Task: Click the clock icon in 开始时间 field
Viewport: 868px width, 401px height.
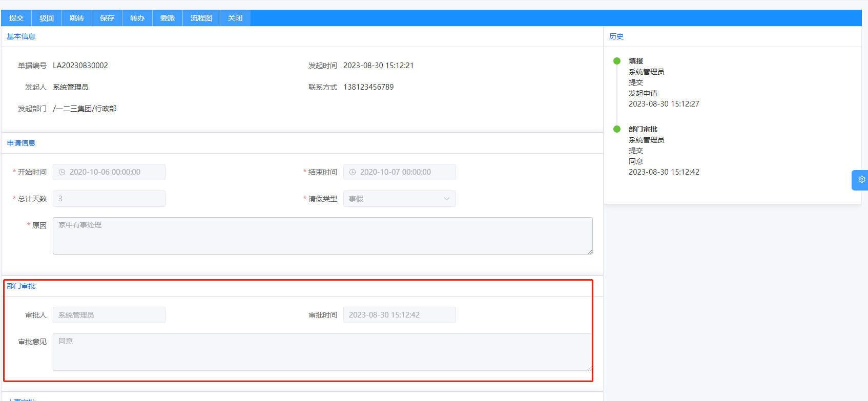Action: (x=62, y=172)
